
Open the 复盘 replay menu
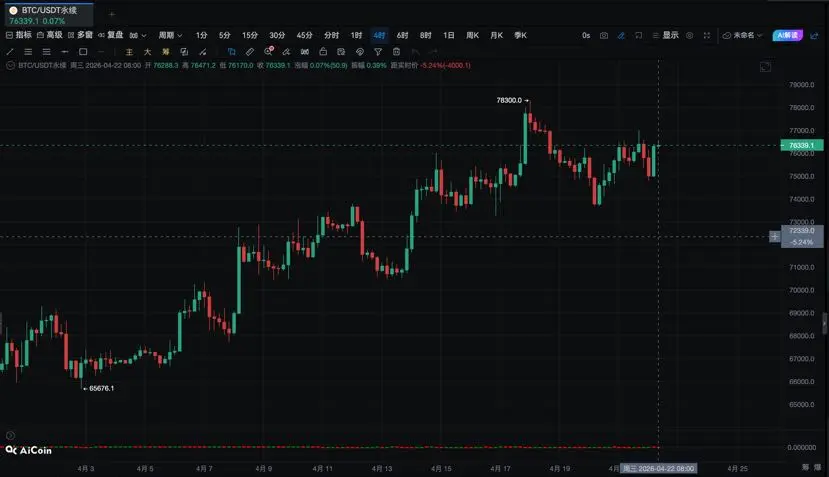(x=110, y=35)
